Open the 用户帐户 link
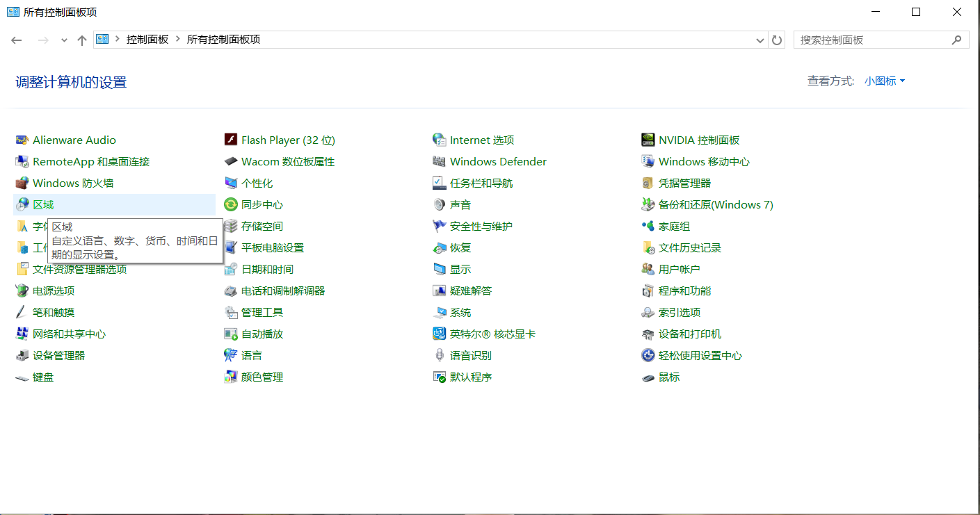 [680, 269]
